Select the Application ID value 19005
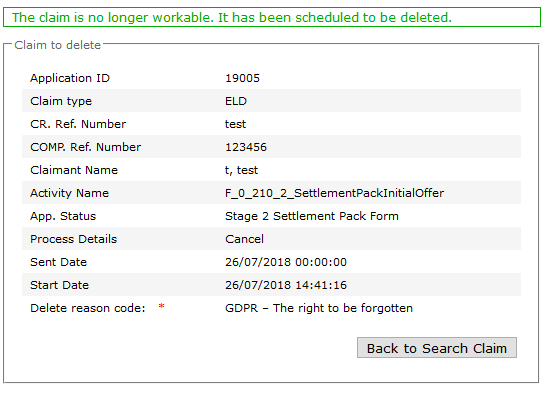 click(242, 78)
